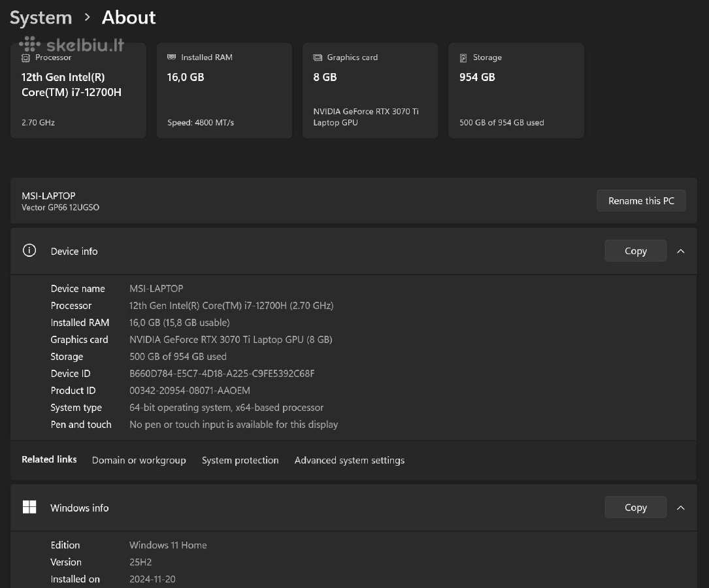Screen dimensions: 709x588
Task: Open the Installed RAM summary card
Action: (224, 90)
